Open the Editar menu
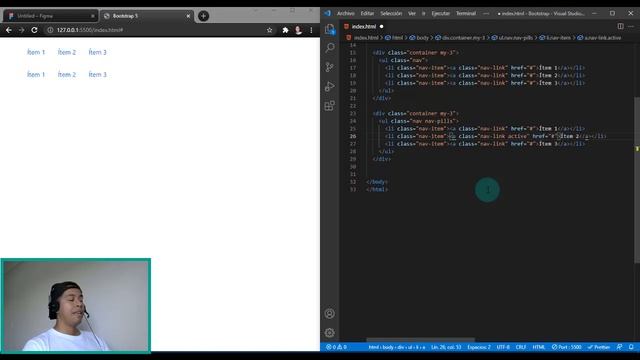Image resolution: width=640 pixels, height=360 pixels. (367, 13)
